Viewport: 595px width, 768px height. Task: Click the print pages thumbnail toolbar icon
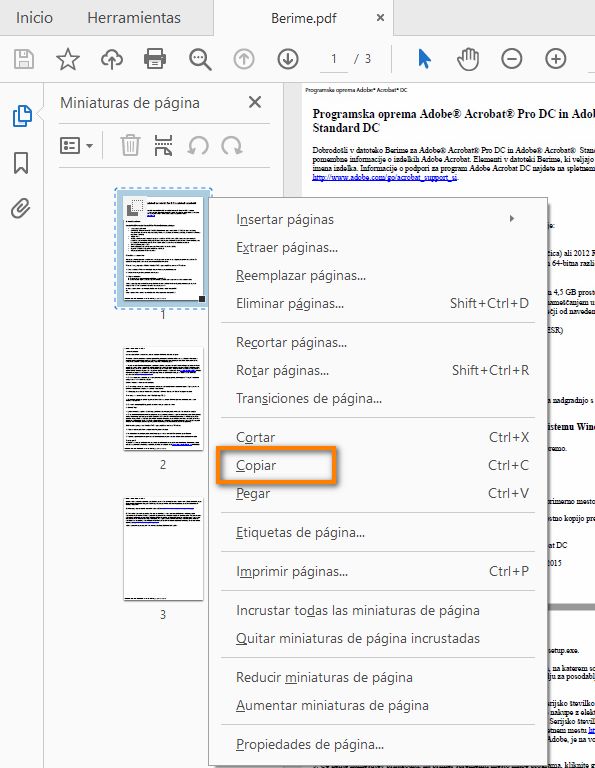click(163, 145)
